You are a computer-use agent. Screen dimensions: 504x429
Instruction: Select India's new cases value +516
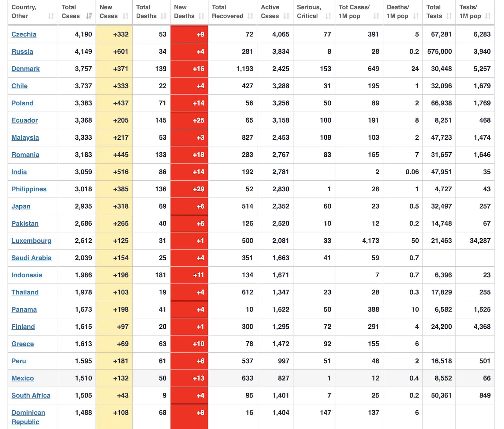[121, 172]
